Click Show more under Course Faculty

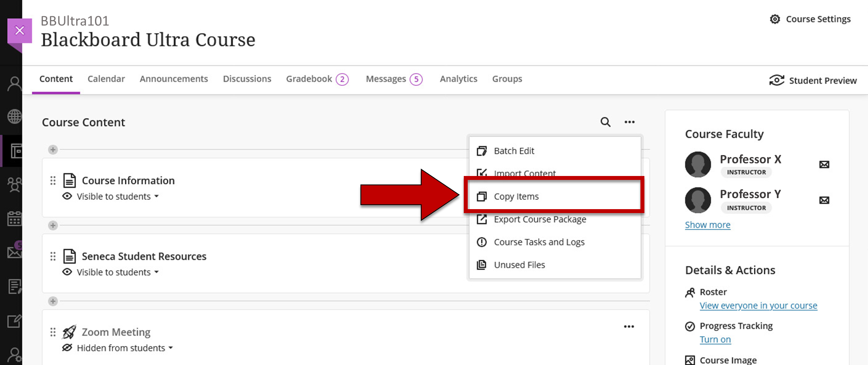click(707, 225)
